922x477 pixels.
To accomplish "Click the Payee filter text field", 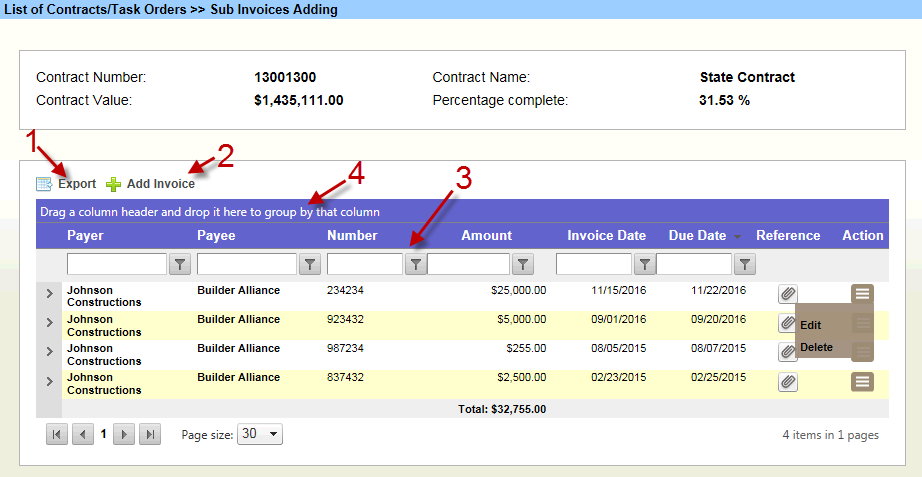I will click(x=246, y=264).
